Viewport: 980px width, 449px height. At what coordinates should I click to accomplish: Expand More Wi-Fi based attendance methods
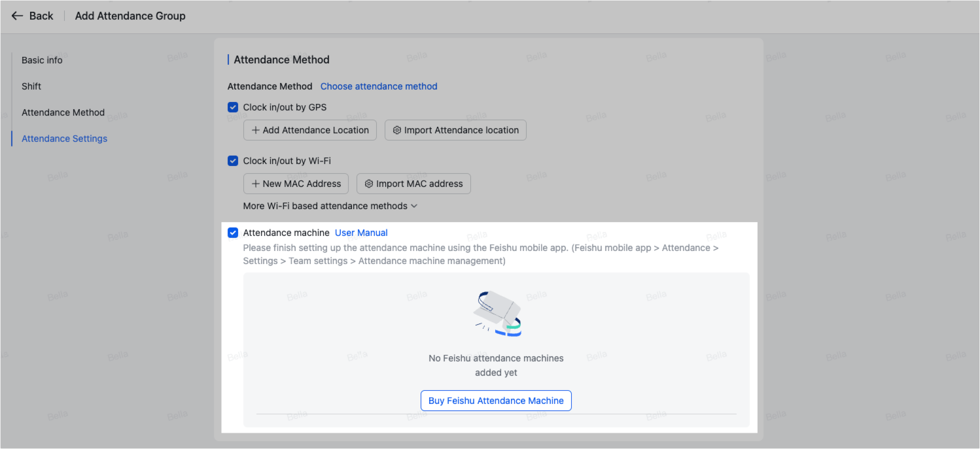pyautogui.click(x=330, y=206)
